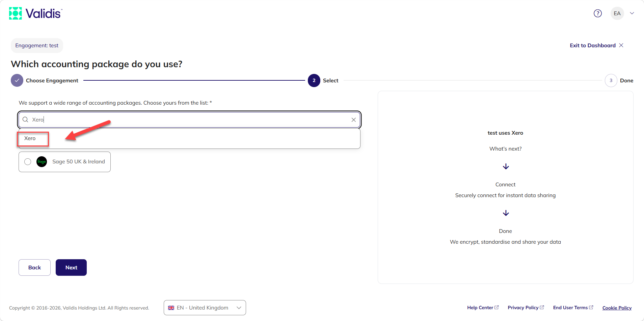Click 'We encrypt, standardise and share your data'
644x321 pixels.
click(x=505, y=242)
